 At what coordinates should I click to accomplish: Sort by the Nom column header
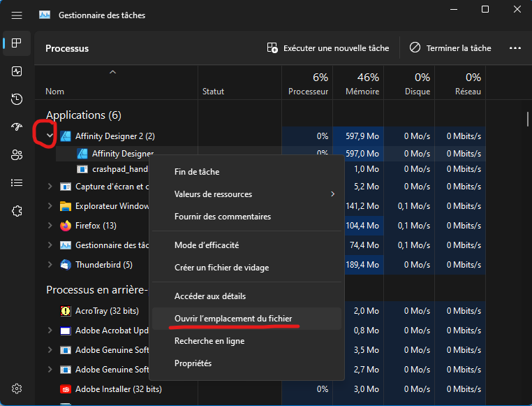[x=116, y=83]
